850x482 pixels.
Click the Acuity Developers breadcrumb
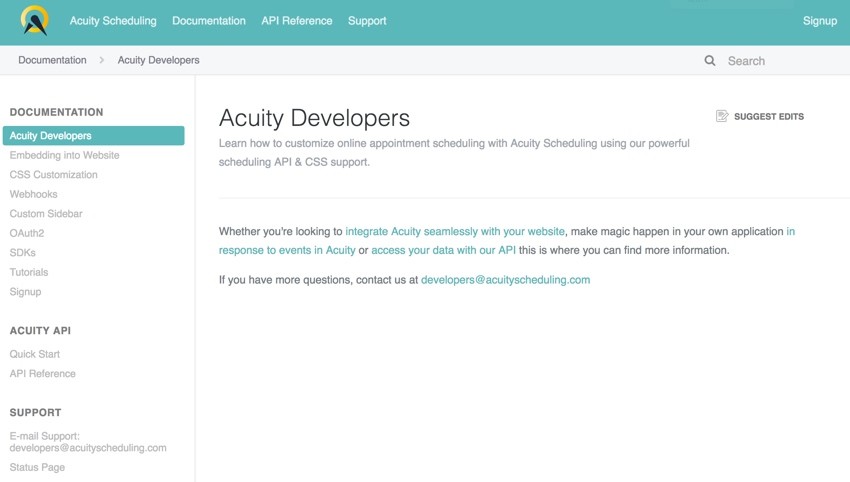pyautogui.click(x=158, y=60)
